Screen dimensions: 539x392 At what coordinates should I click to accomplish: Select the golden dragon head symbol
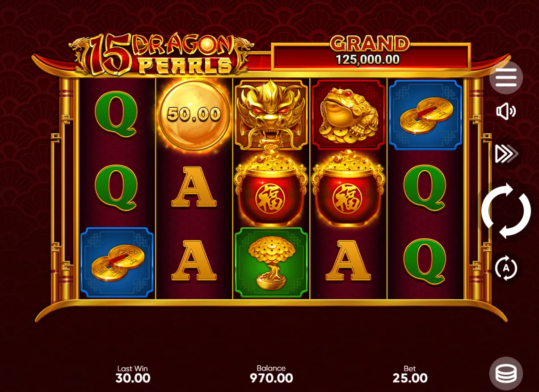click(271, 115)
